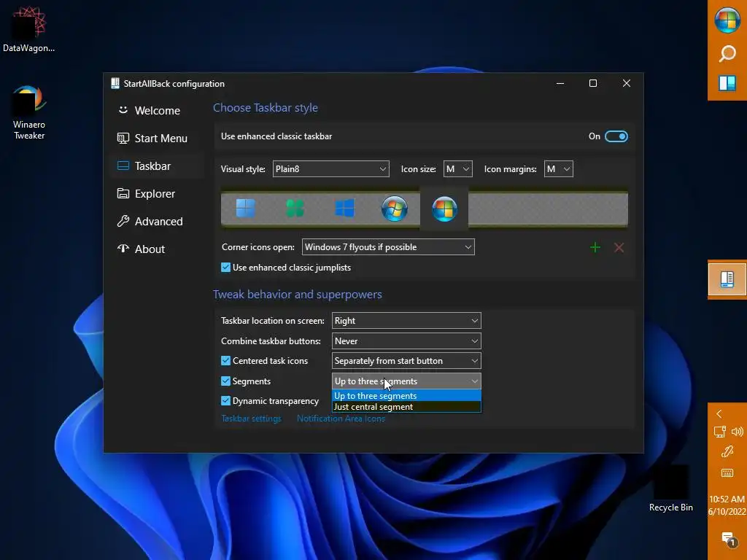The width and height of the screenshot is (747, 560).
Task: Open Separately from start button dropdown
Action: pos(406,361)
